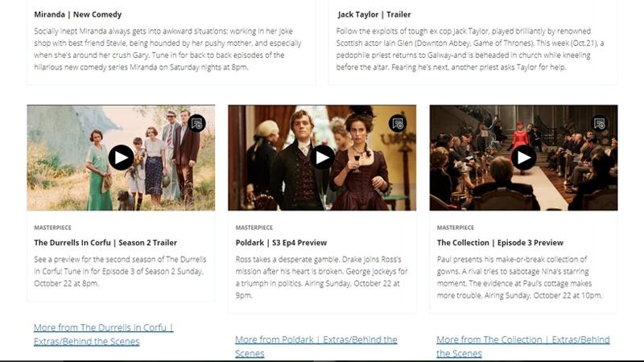Select the Masterpiece label above The Collection title
The image size is (644, 362).
455,228
